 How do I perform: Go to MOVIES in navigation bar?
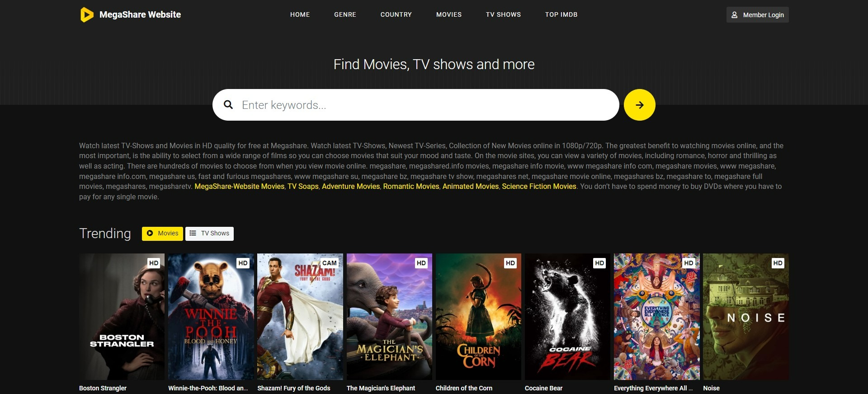pos(449,14)
